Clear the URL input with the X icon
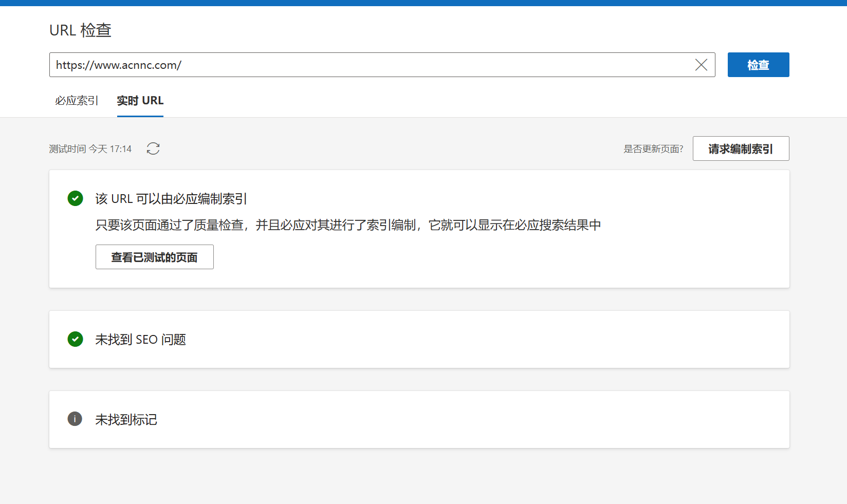 pyautogui.click(x=701, y=65)
